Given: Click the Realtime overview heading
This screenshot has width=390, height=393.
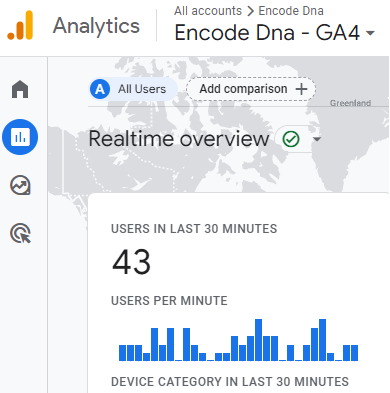Looking at the screenshot, I should pos(179,139).
